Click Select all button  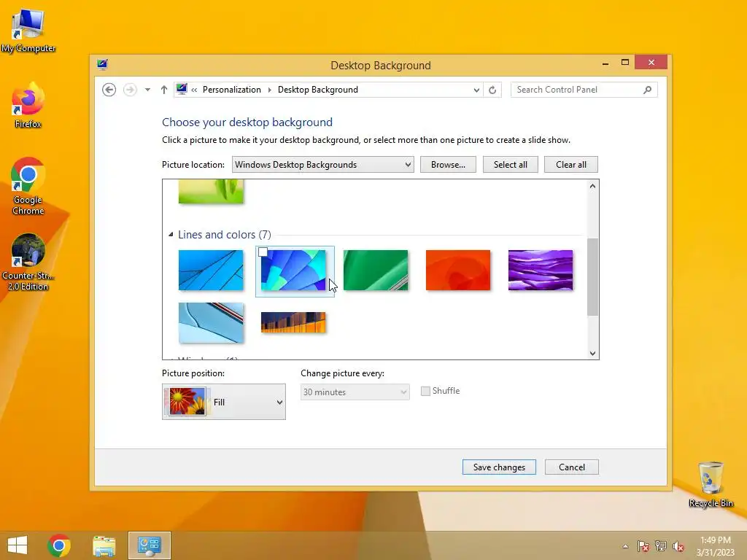(510, 164)
